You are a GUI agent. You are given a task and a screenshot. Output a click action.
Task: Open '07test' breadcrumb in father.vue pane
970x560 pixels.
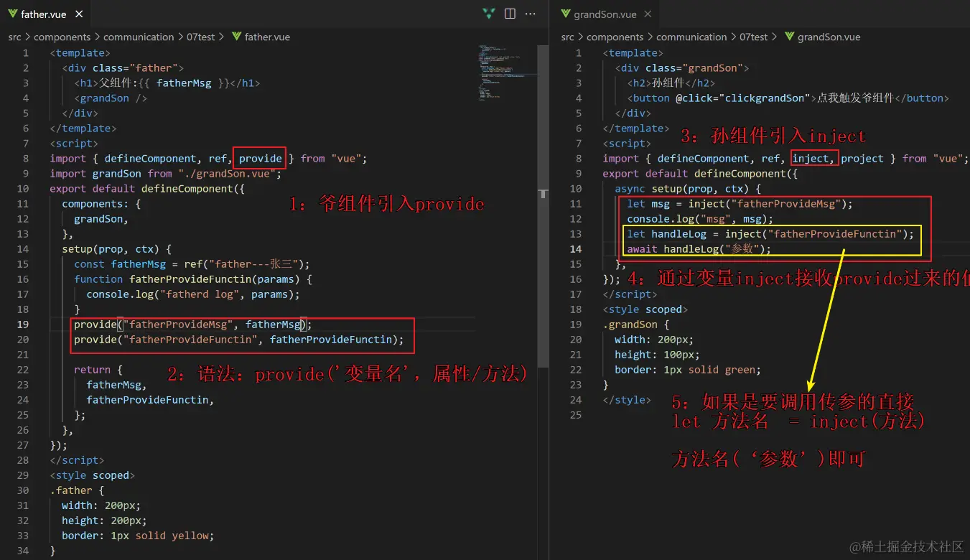click(200, 37)
